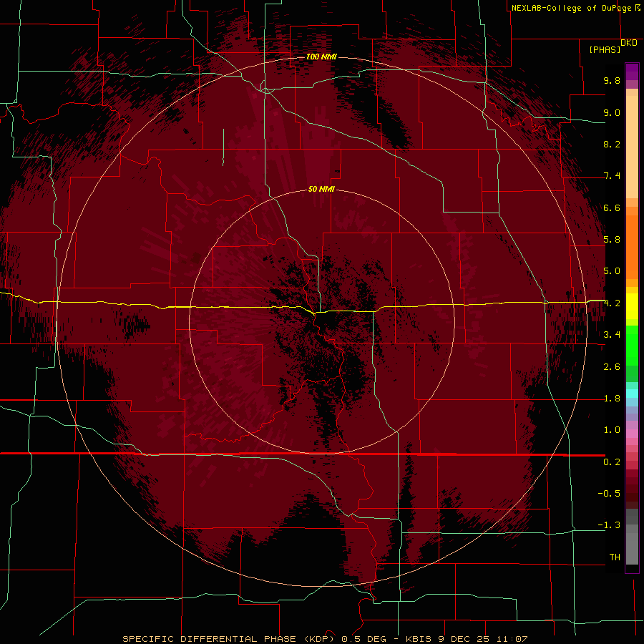
Task: Click the bright green segment of the color bar
Action: (632, 344)
